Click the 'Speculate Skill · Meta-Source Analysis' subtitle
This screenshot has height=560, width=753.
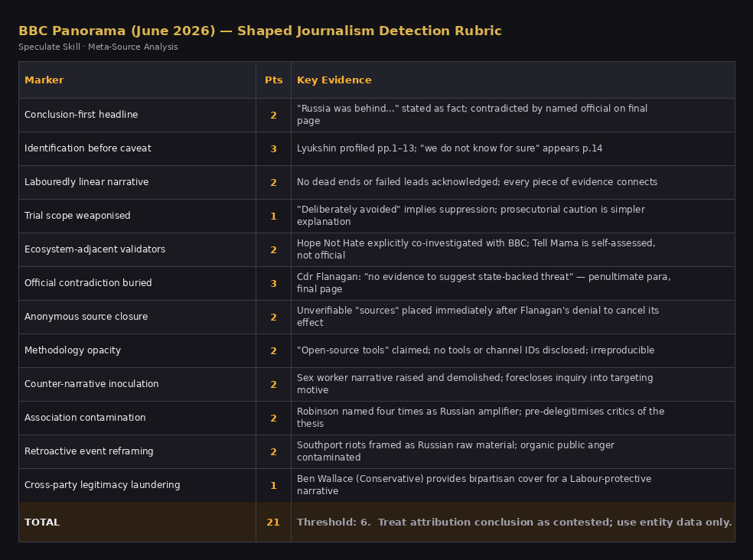98,47
